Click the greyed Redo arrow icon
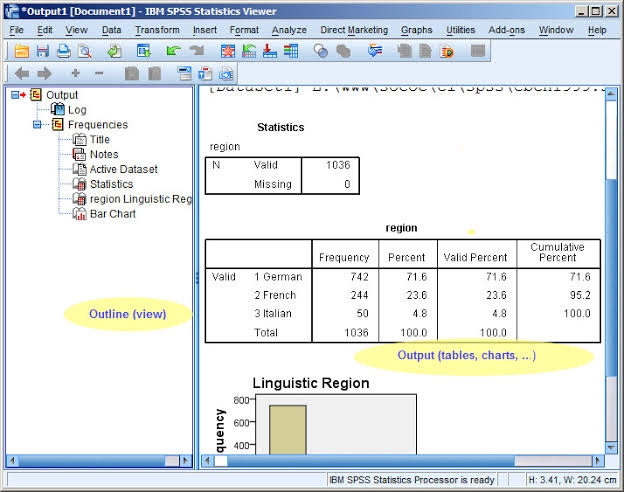This screenshot has width=624, height=492. (x=197, y=51)
